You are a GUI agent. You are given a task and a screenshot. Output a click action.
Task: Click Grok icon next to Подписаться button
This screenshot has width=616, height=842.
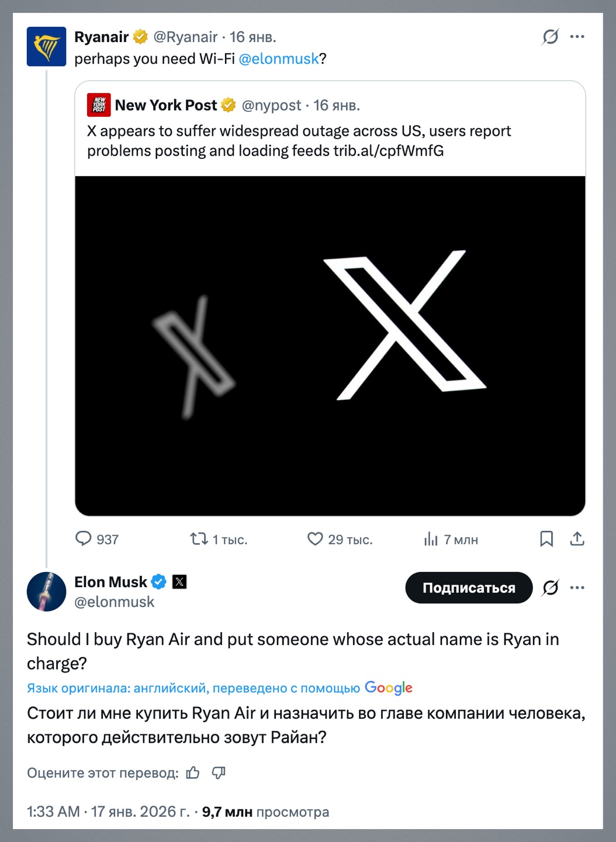point(550,588)
